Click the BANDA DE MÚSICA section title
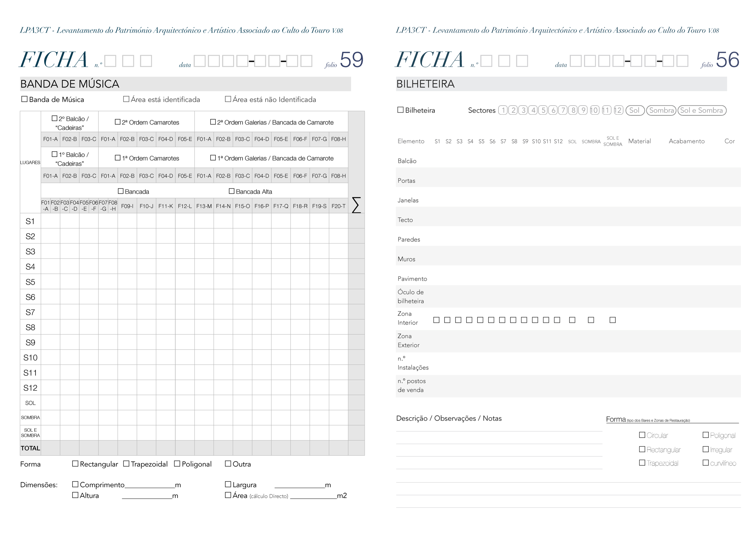 click(70, 84)
